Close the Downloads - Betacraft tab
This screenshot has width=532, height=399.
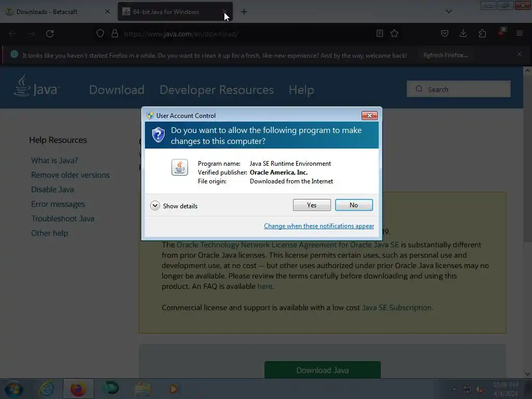point(108,11)
